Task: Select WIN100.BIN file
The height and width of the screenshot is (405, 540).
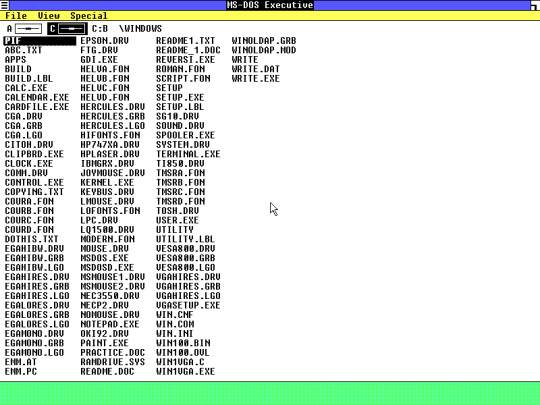Action: tap(183, 343)
